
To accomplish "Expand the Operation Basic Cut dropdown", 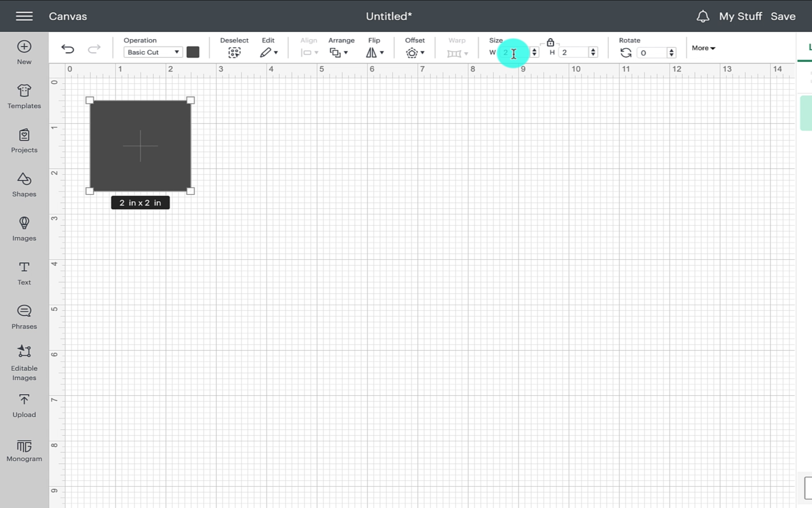I will pyautogui.click(x=153, y=52).
